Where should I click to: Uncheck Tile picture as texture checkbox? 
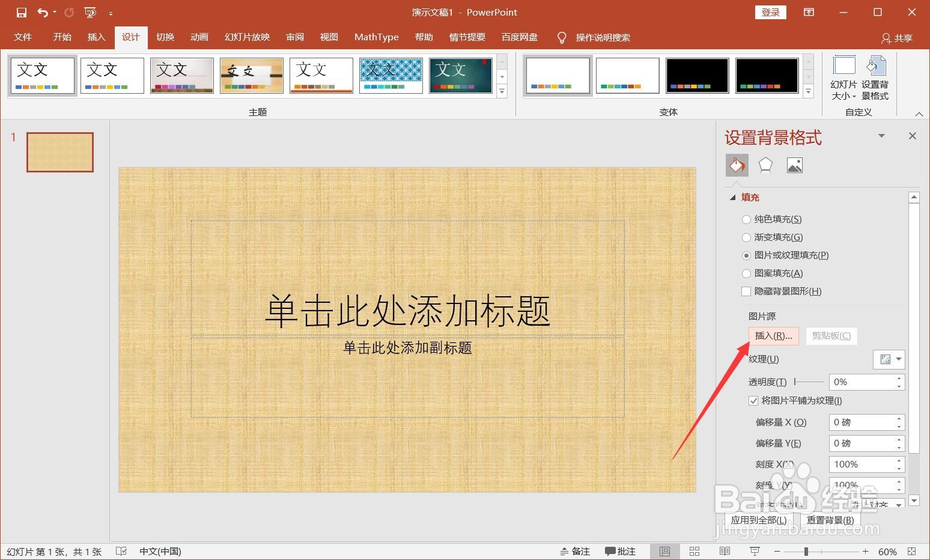pos(753,401)
